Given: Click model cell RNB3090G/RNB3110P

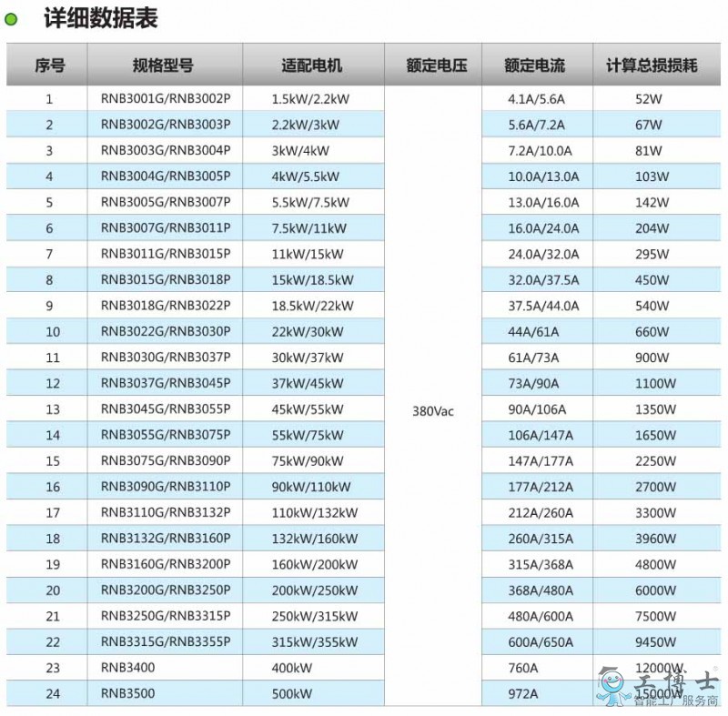Looking at the screenshot, I should 166,487.
